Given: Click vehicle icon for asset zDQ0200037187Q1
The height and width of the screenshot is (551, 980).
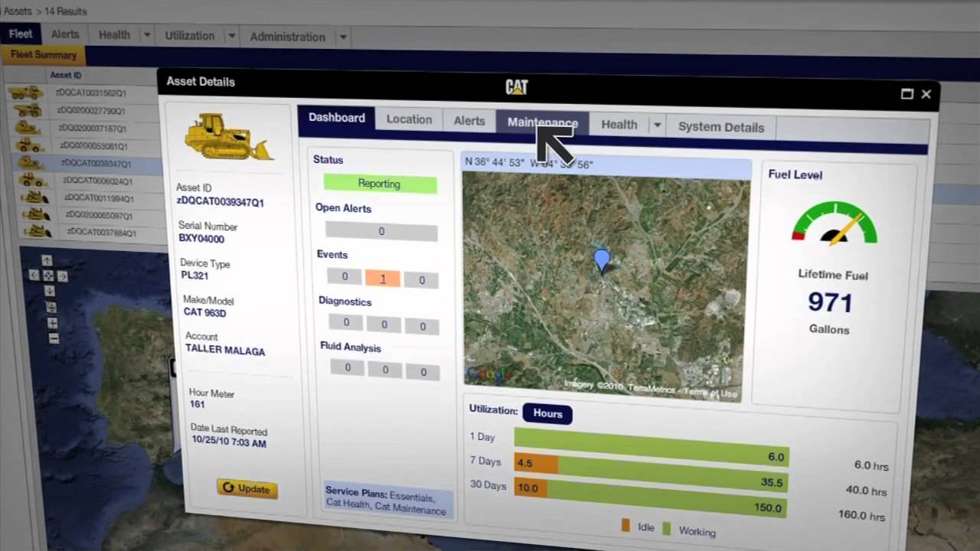Looking at the screenshot, I should (x=28, y=128).
